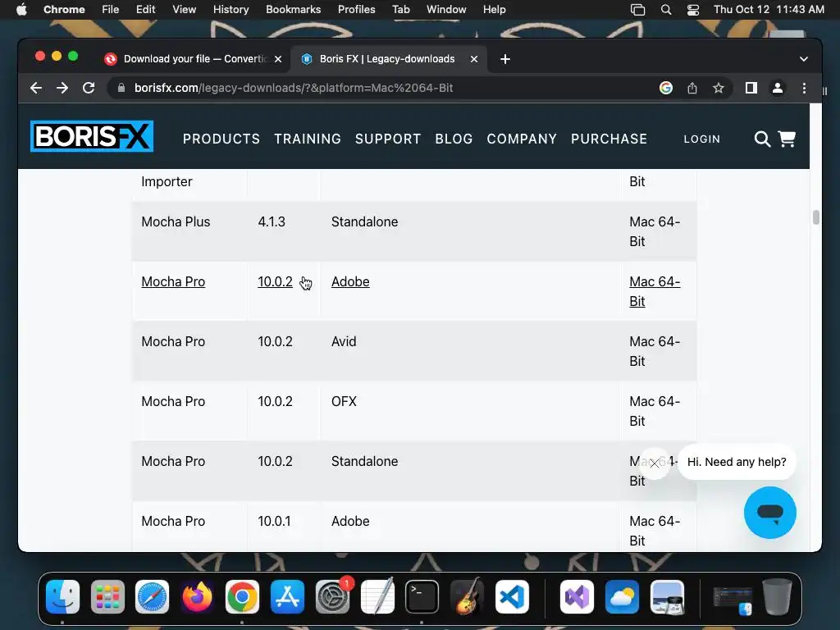Open Terminal from the Dock
840x630 pixels.
click(422, 596)
